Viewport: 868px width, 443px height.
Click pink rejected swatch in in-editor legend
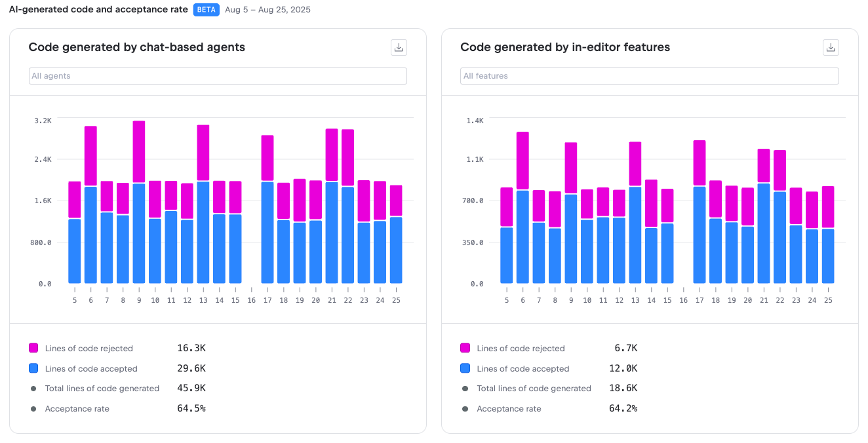point(465,348)
